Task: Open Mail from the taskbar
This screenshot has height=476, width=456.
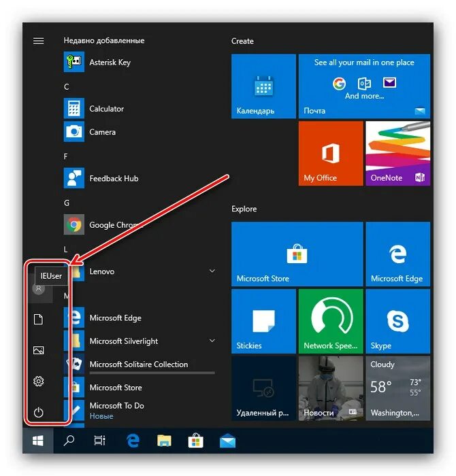Action: pyautogui.click(x=227, y=441)
